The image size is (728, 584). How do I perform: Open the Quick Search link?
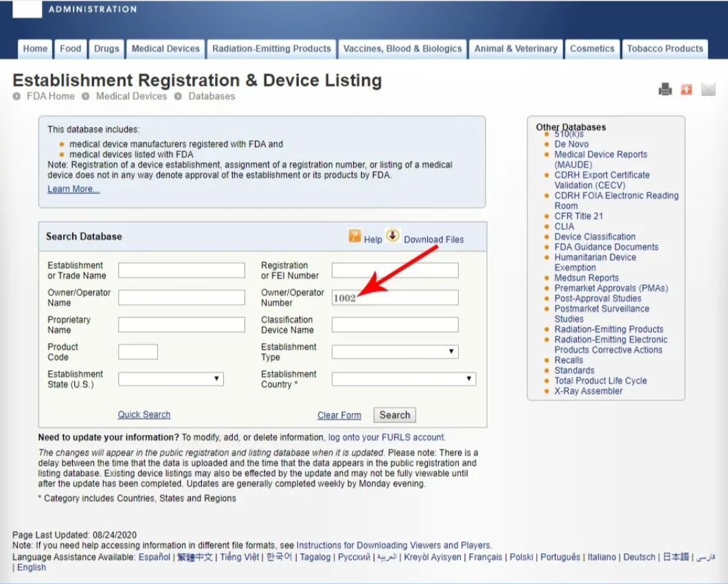click(x=144, y=414)
